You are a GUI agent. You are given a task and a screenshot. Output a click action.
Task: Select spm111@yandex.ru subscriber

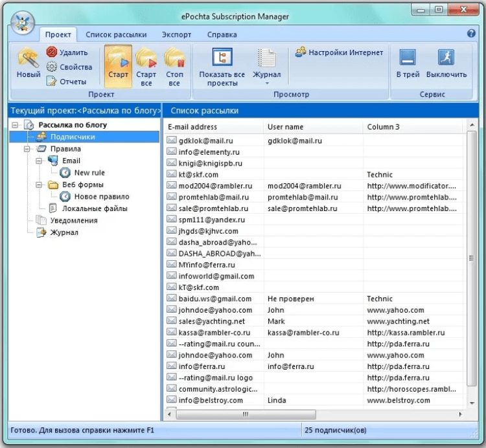(x=212, y=220)
